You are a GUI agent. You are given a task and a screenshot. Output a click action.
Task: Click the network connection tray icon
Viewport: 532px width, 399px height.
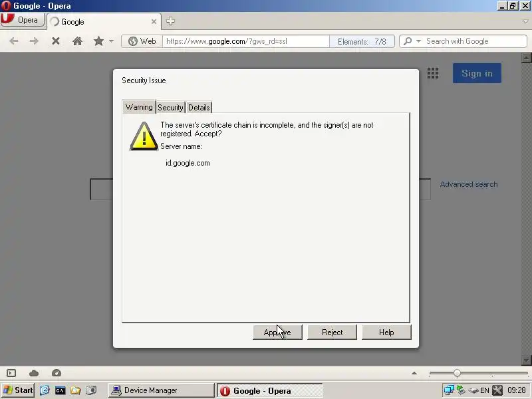point(449,390)
